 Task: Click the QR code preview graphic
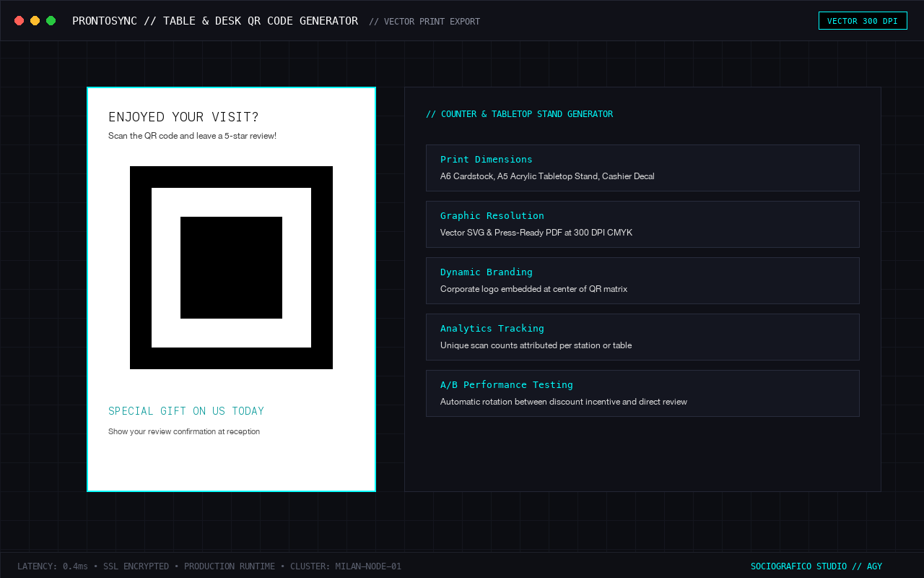231,267
